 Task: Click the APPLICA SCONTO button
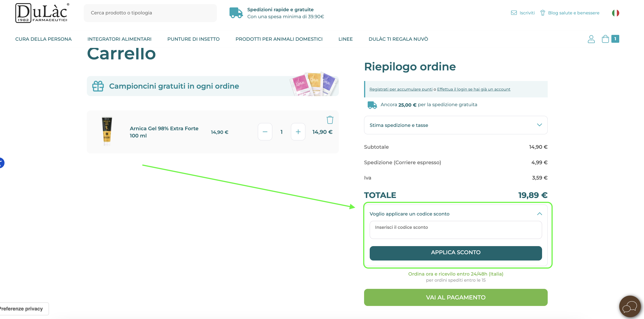click(x=455, y=253)
